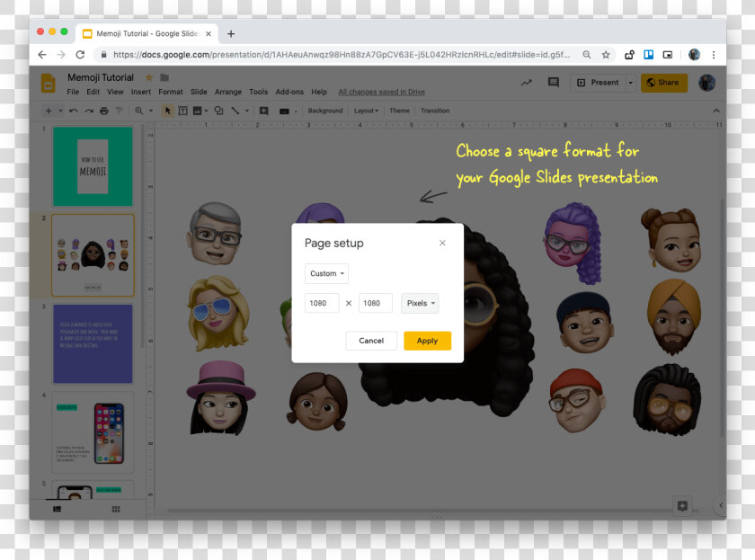Click the padlock extension icon
755x560 pixels.
(629, 55)
